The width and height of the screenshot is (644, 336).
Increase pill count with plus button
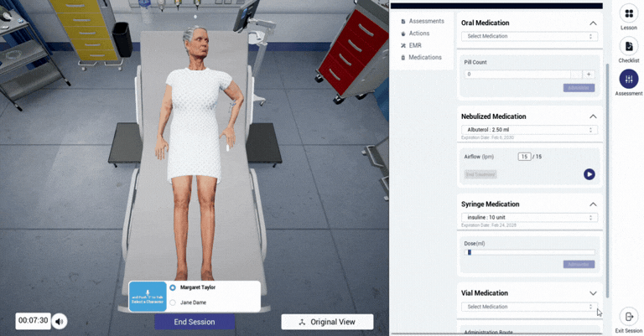589,75
